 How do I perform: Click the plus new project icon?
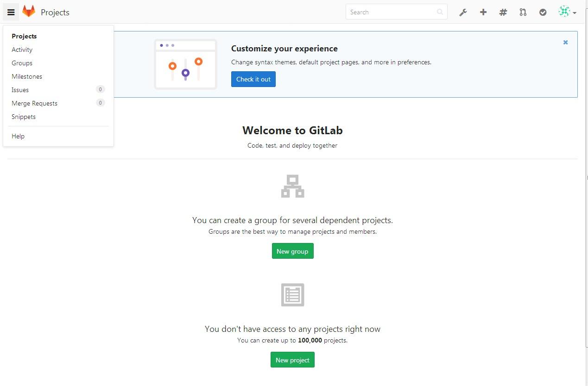tap(483, 12)
